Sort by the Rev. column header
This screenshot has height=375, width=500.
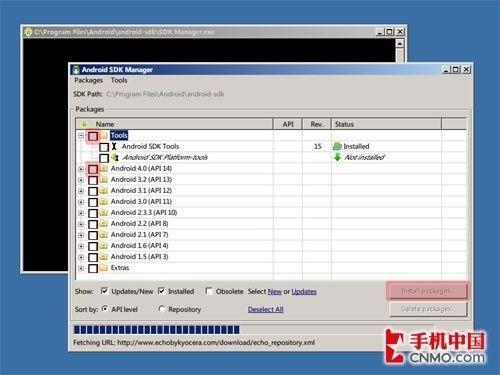317,124
